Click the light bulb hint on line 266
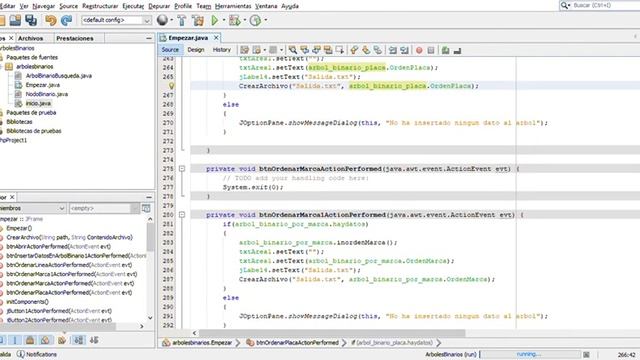 click(171, 86)
